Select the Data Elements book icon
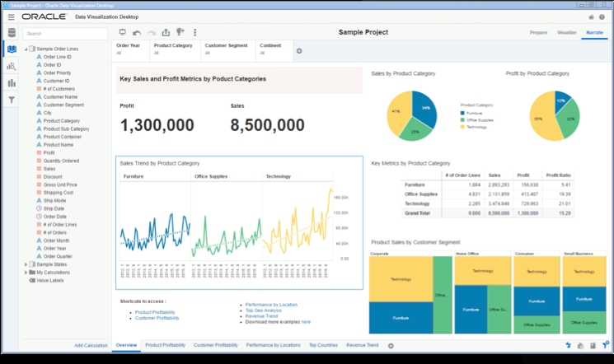Screen dimensions: 614x364 (12, 49)
